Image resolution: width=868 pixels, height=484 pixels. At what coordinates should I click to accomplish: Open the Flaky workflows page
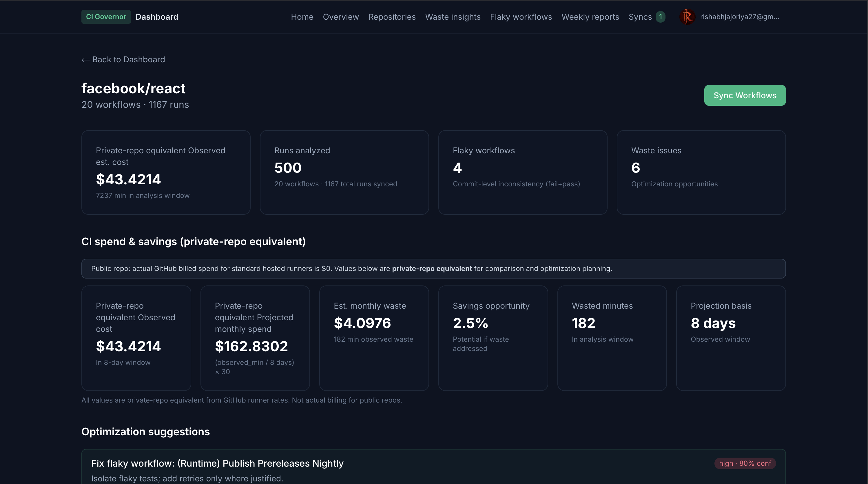click(x=521, y=17)
